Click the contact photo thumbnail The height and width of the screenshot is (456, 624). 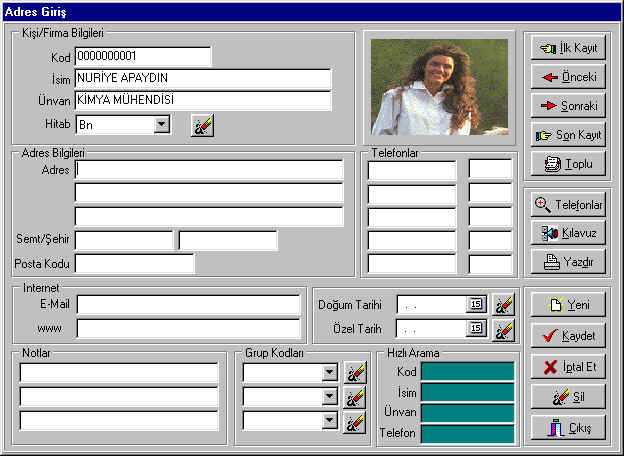coord(439,86)
